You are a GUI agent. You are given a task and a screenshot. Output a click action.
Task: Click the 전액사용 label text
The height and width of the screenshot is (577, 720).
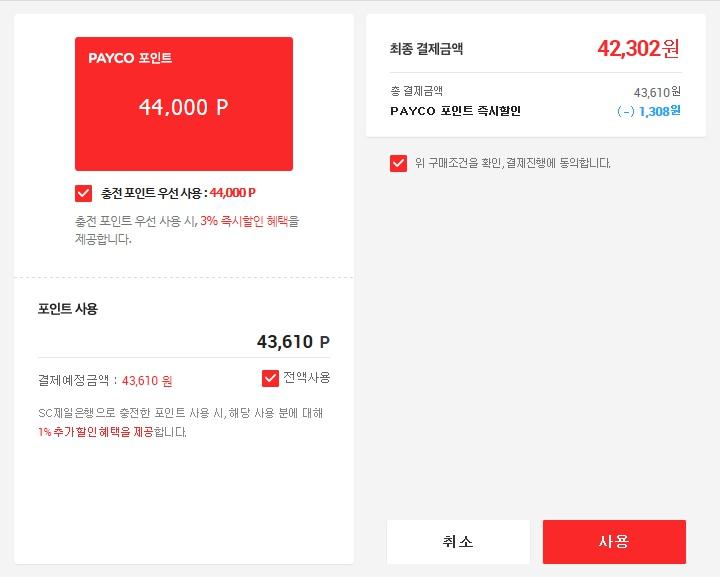pyautogui.click(x=306, y=378)
